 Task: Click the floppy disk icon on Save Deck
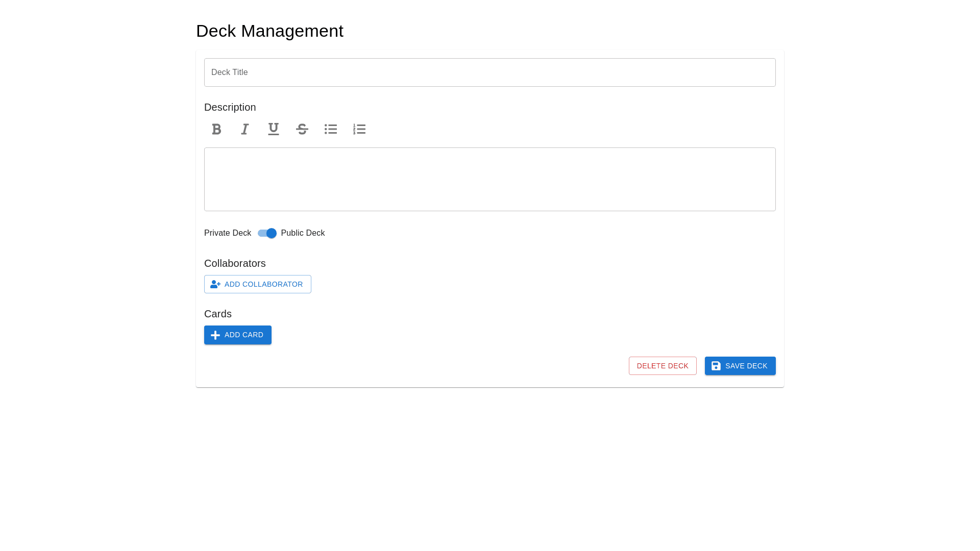point(716,366)
